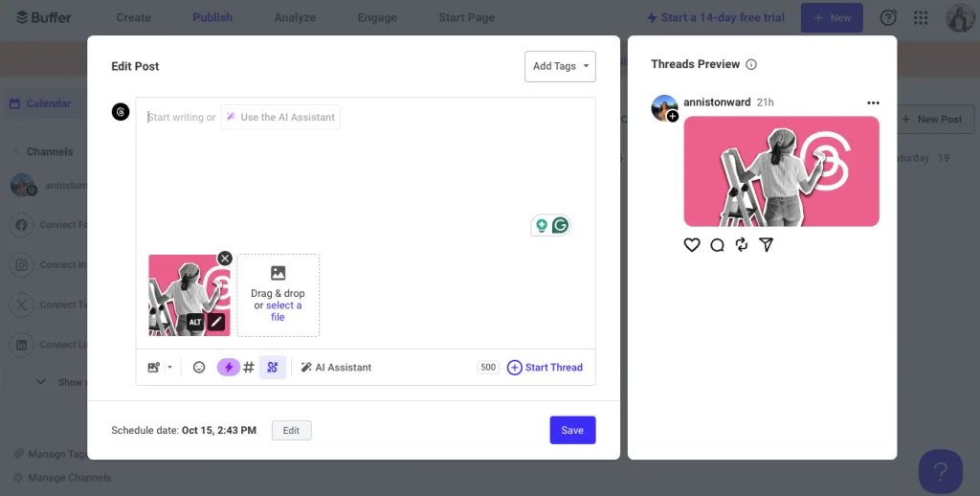
Task: Click the repost arrows icon in preview
Action: click(x=742, y=244)
